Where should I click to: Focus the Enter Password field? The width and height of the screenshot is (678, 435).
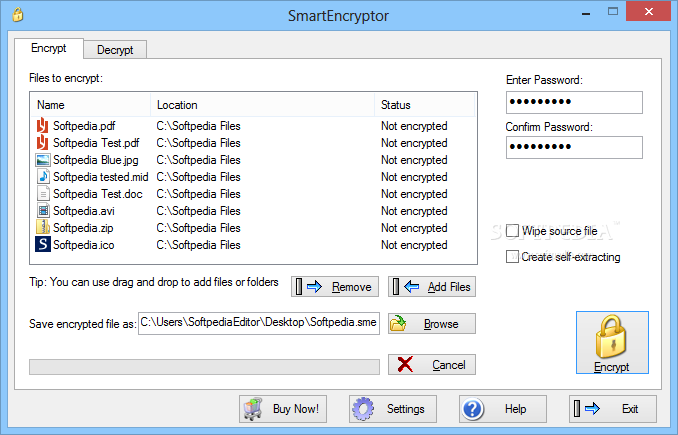click(574, 102)
